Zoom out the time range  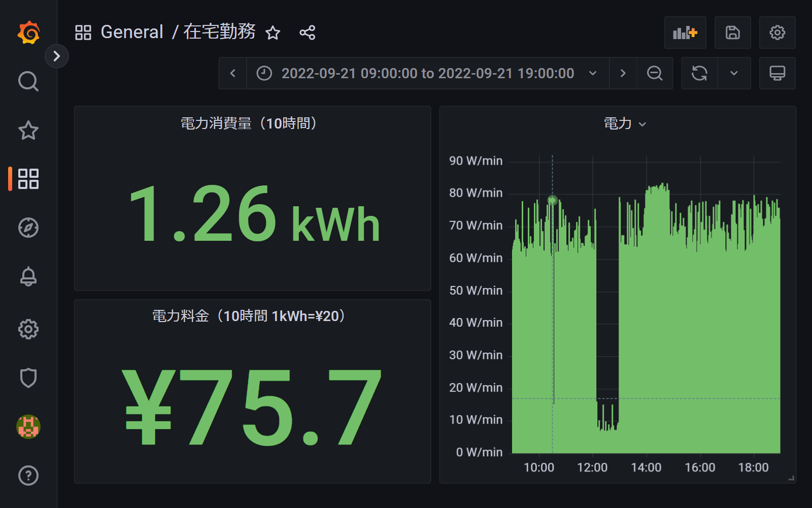pos(654,73)
